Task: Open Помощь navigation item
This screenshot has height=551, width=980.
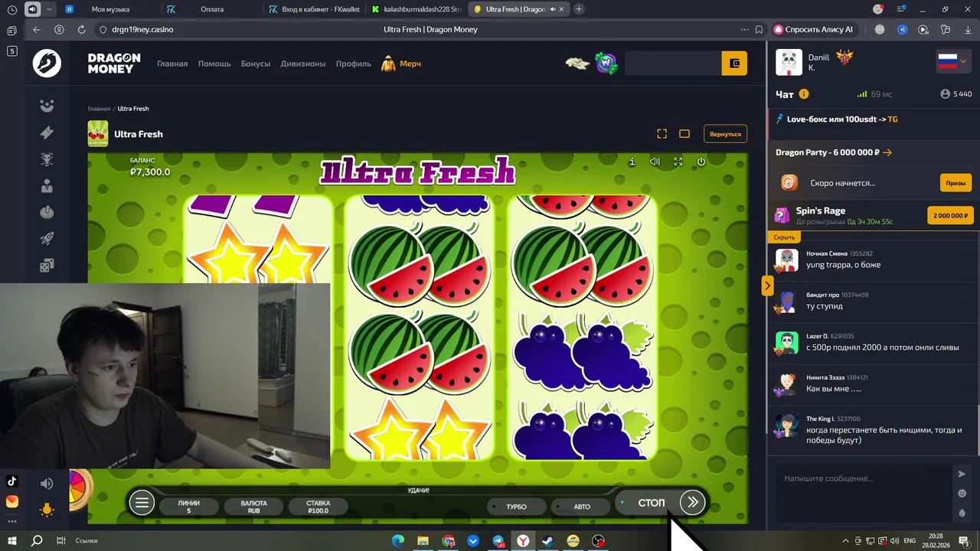Action: (214, 64)
